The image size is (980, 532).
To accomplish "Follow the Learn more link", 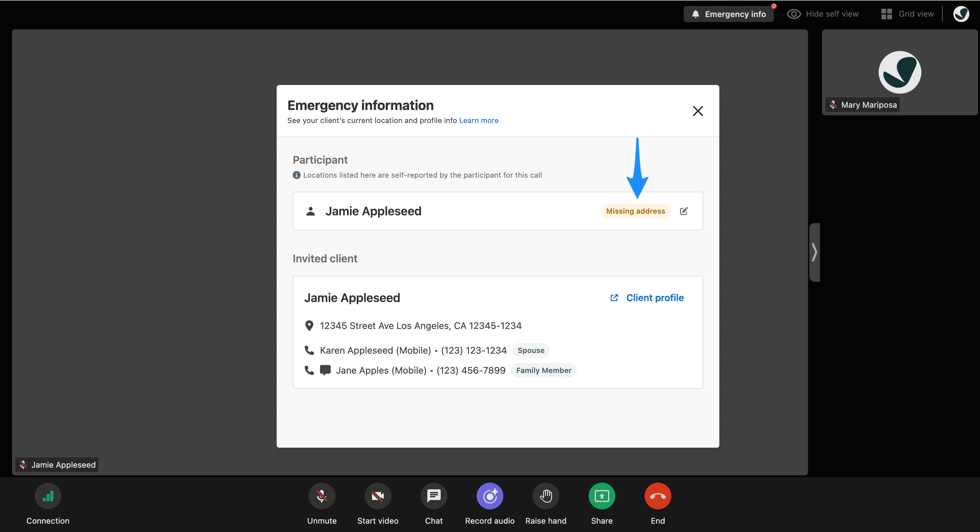I will (479, 120).
